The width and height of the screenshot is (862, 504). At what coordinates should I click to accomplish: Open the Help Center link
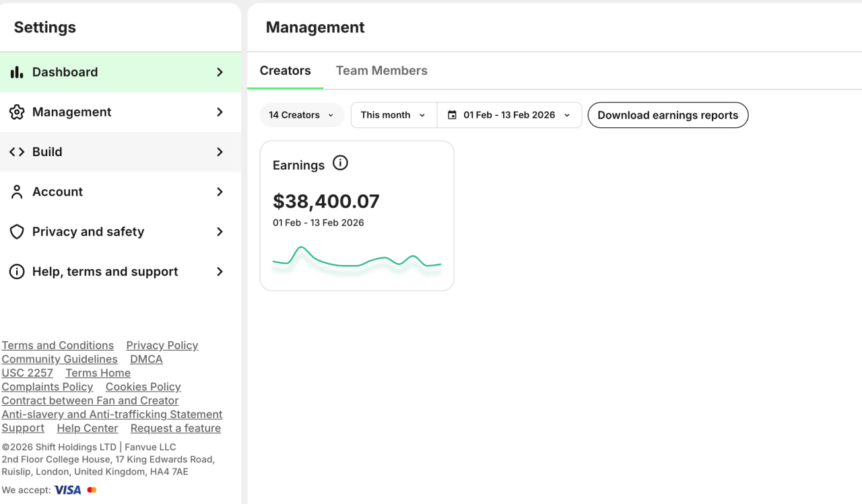(x=88, y=428)
